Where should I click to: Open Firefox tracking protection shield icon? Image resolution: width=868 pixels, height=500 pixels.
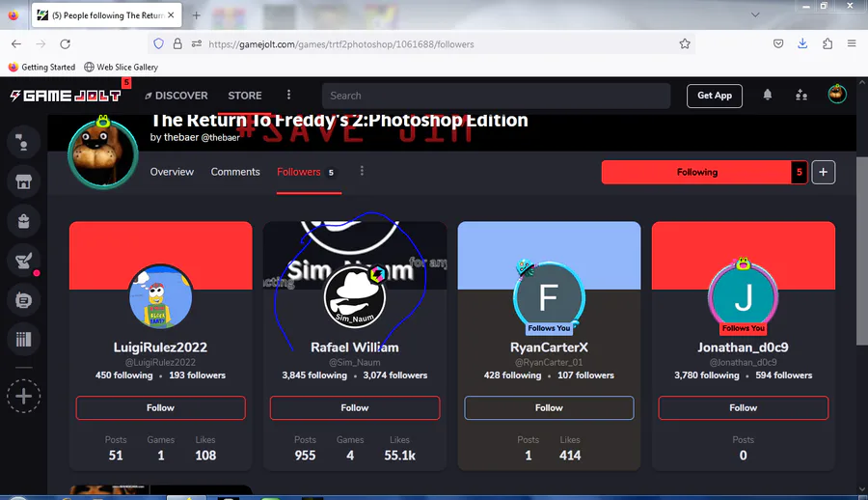pos(158,43)
